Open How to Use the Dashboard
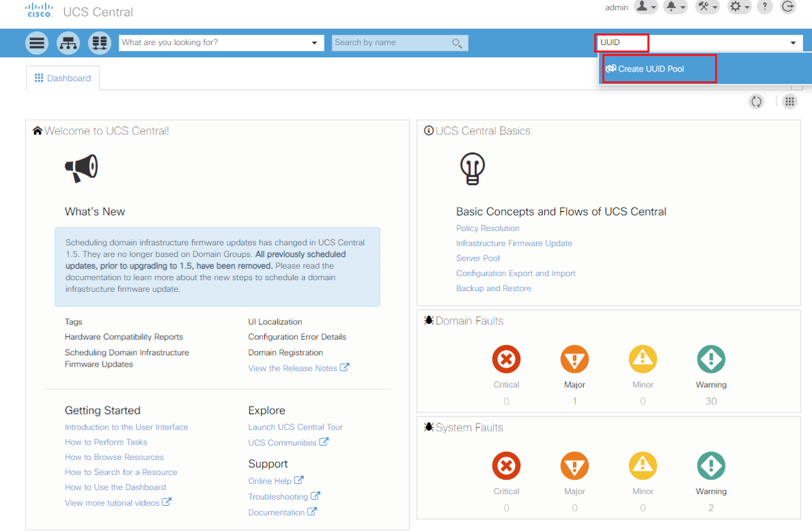This screenshot has width=812, height=531. pos(115,487)
